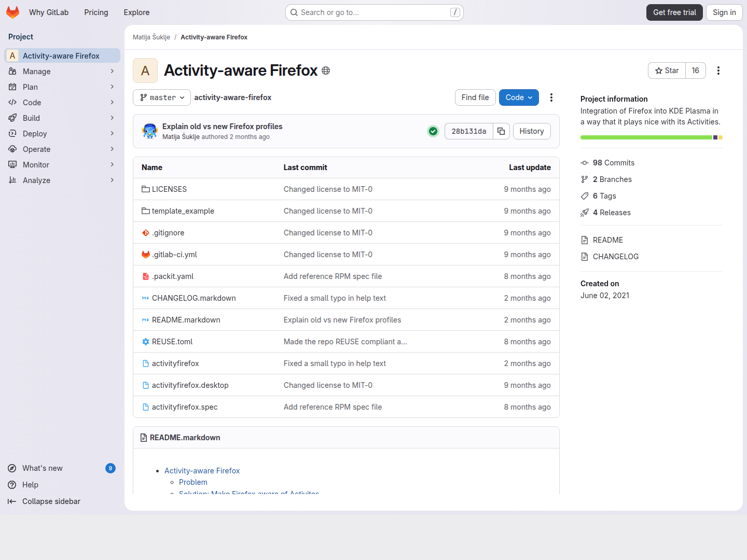Image resolution: width=747 pixels, height=560 pixels.
Task: Click the activityfirefox.spec document icon
Action: [x=146, y=407]
